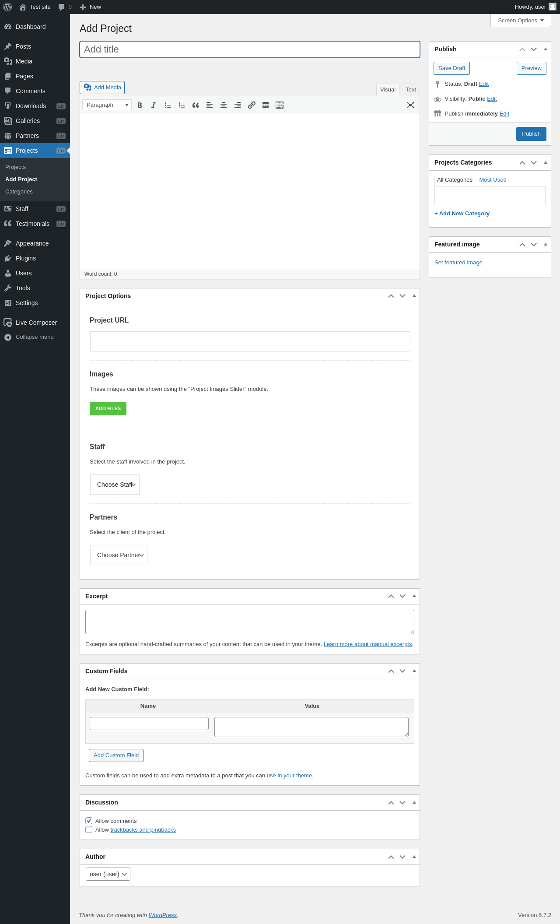The width and height of the screenshot is (560, 924).
Task: Click the green ADD FILES button
Action: click(108, 408)
